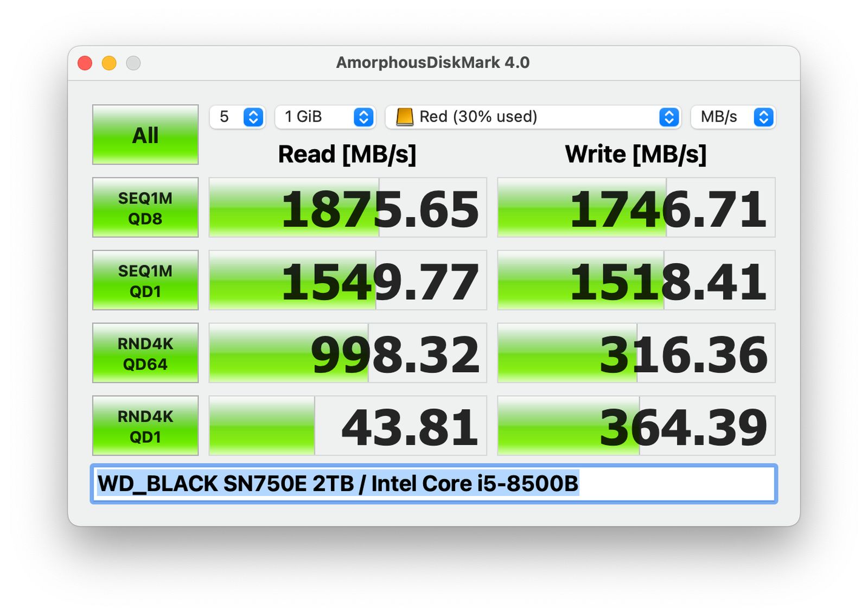The height and width of the screenshot is (616, 868).
Task: Choose a volume from the Red drive dropdown
Action: (533, 117)
